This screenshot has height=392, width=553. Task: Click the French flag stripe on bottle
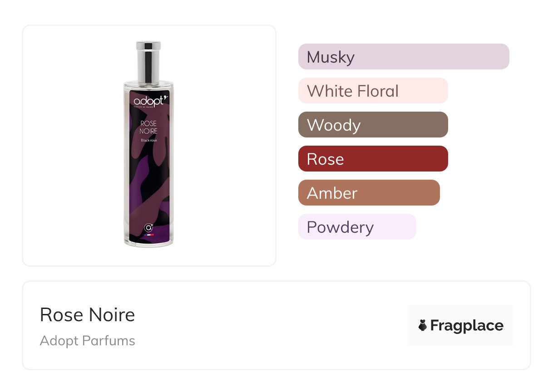click(149, 235)
